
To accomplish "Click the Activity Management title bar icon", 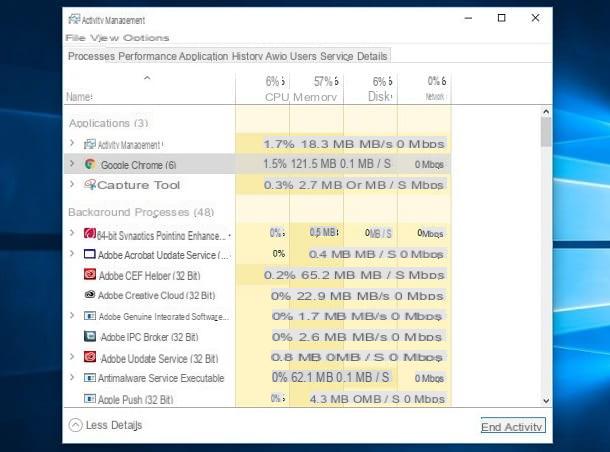I will point(74,19).
